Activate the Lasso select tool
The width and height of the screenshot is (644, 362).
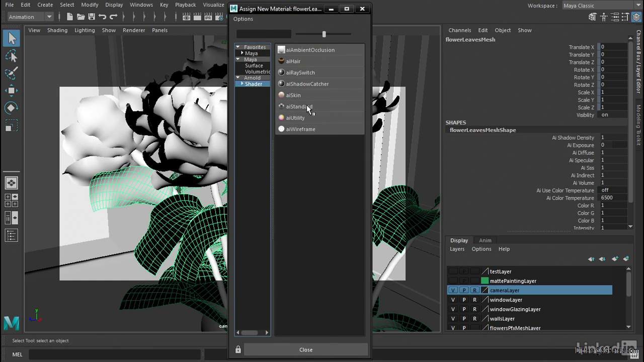[12, 56]
